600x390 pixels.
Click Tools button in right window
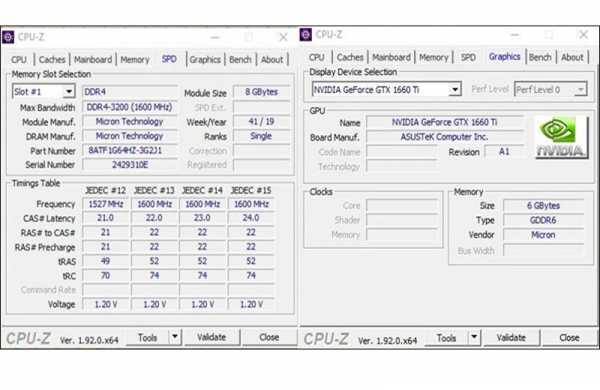tap(447, 338)
